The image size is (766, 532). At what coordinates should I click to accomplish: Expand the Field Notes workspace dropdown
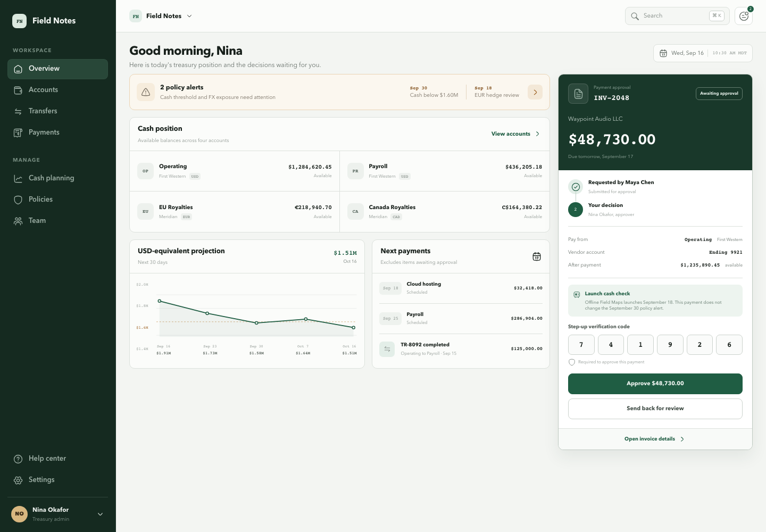160,16
